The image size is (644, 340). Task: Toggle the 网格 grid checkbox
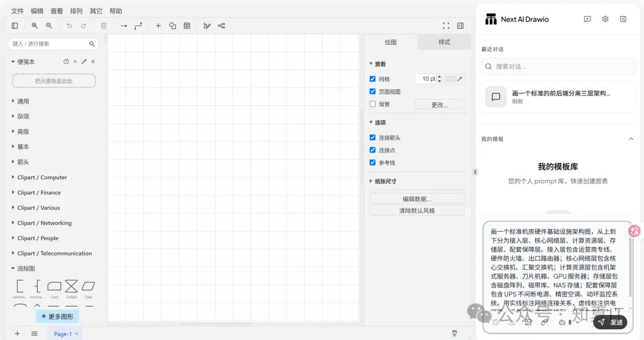coord(373,79)
